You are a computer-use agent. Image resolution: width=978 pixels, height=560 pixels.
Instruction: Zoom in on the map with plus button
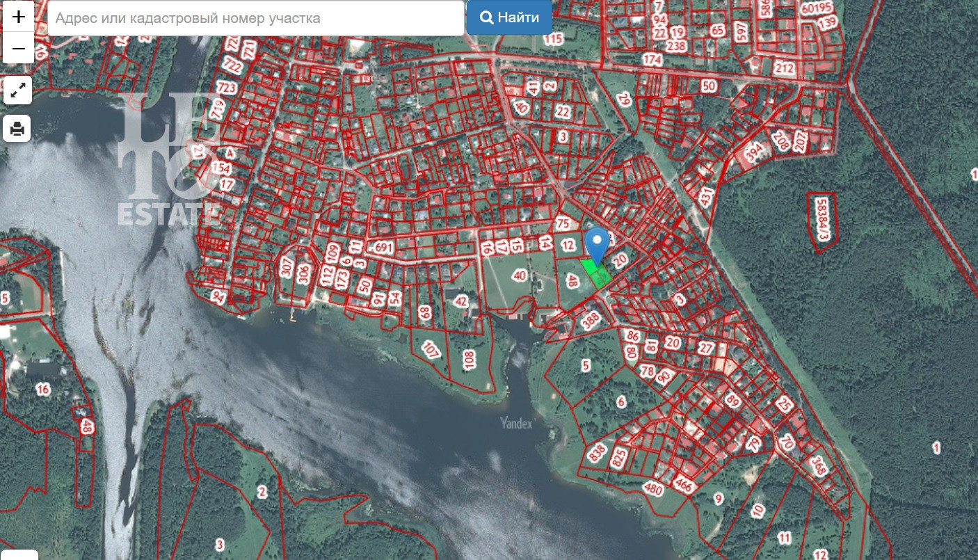tap(18, 16)
